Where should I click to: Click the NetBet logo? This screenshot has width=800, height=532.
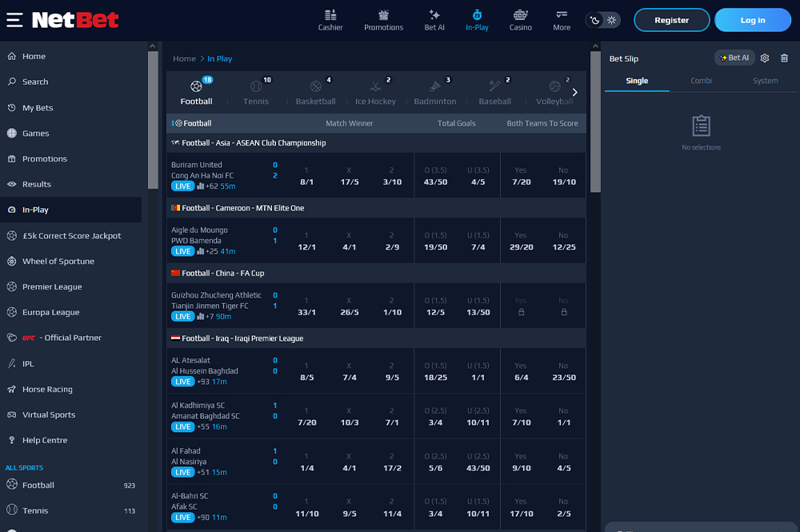pyautogui.click(x=75, y=20)
